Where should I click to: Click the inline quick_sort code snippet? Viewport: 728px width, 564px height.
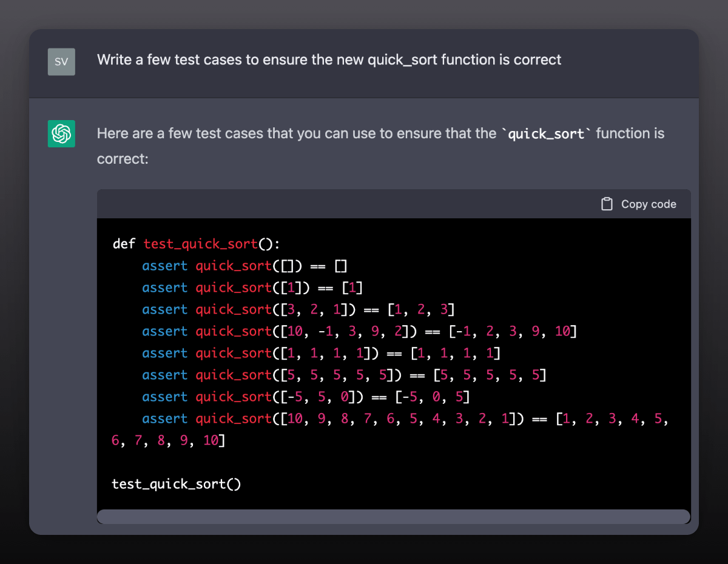pos(545,133)
